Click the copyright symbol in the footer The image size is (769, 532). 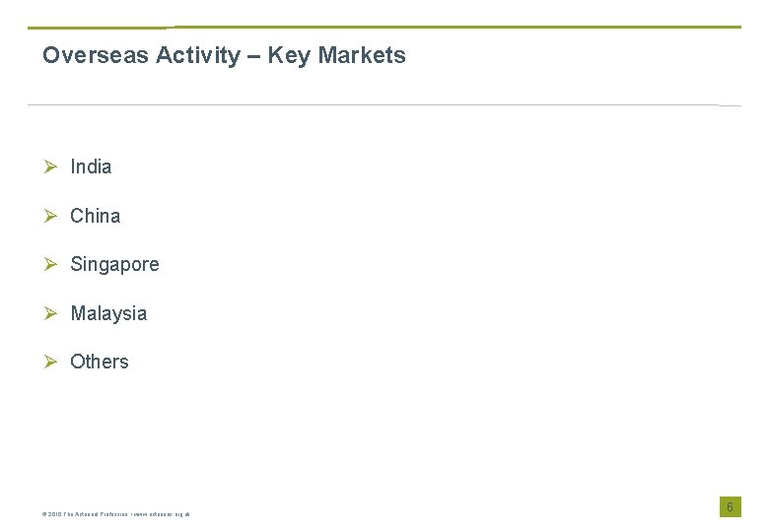[45, 514]
